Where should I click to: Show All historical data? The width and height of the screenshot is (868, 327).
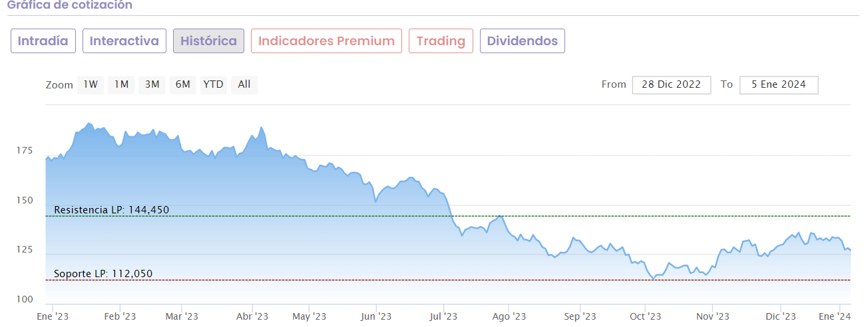(244, 84)
